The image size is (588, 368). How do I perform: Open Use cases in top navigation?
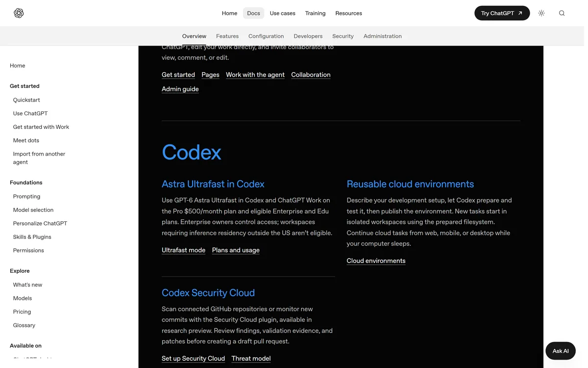tap(283, 13)
